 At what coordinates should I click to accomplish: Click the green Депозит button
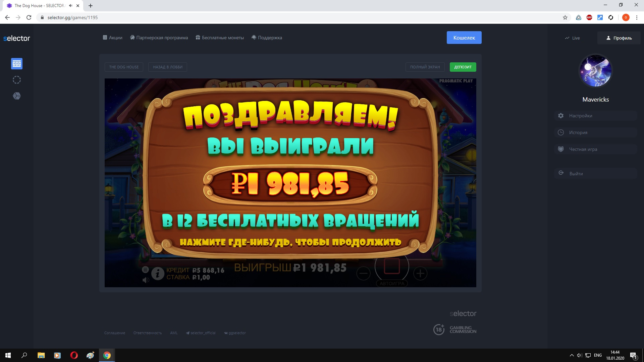[x=463, y=67]
